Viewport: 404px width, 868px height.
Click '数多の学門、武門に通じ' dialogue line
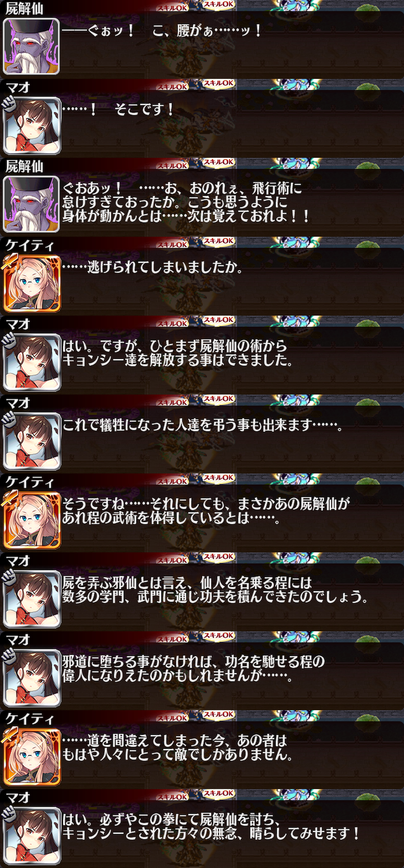pyautogui.click(x=216, y=597)
